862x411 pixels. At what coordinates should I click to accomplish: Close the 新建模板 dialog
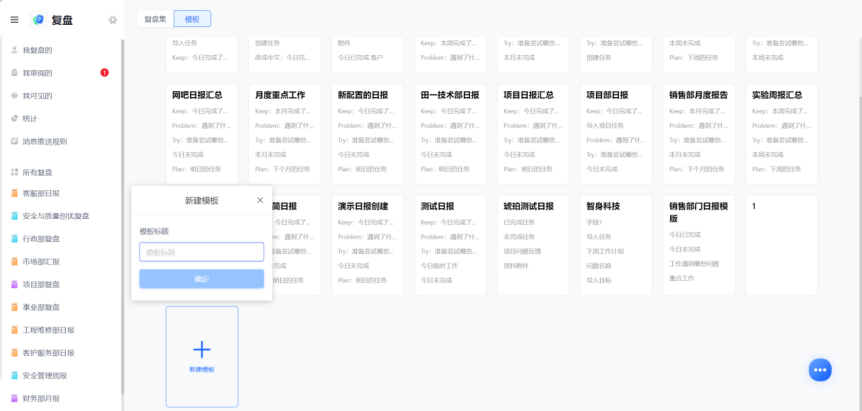(260, 200)
